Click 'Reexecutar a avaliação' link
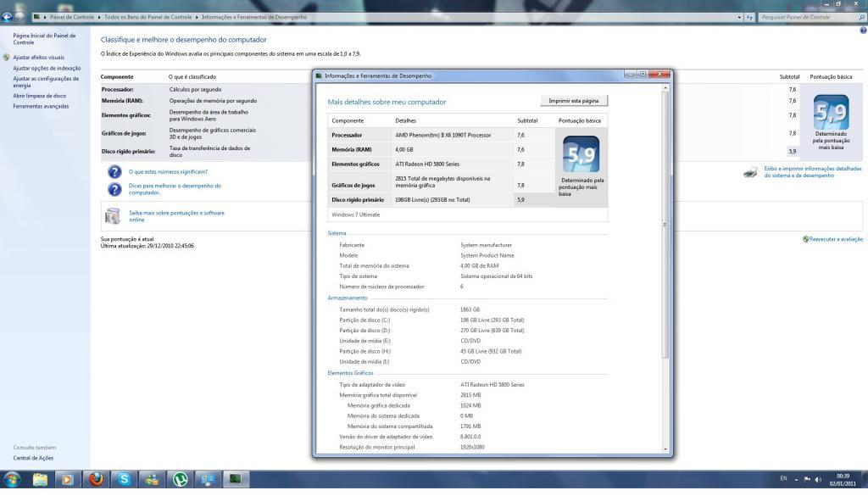 click(836, 239)
